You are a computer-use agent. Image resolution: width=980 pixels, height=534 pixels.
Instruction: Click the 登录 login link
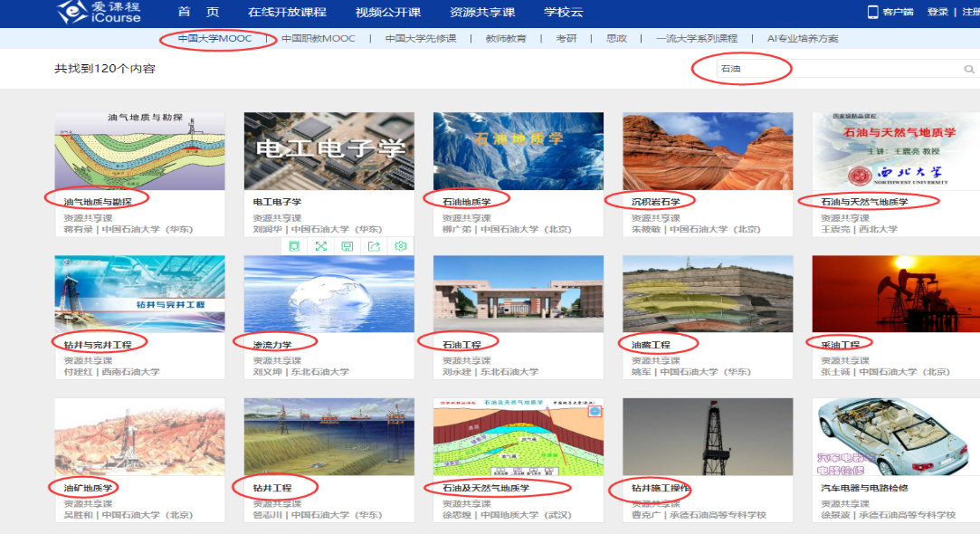coord(937,12)
